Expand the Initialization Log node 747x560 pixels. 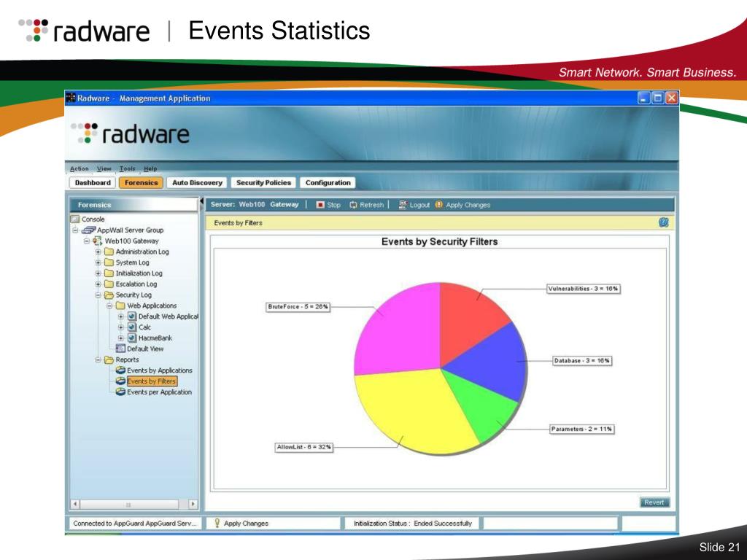pos(98,273)
